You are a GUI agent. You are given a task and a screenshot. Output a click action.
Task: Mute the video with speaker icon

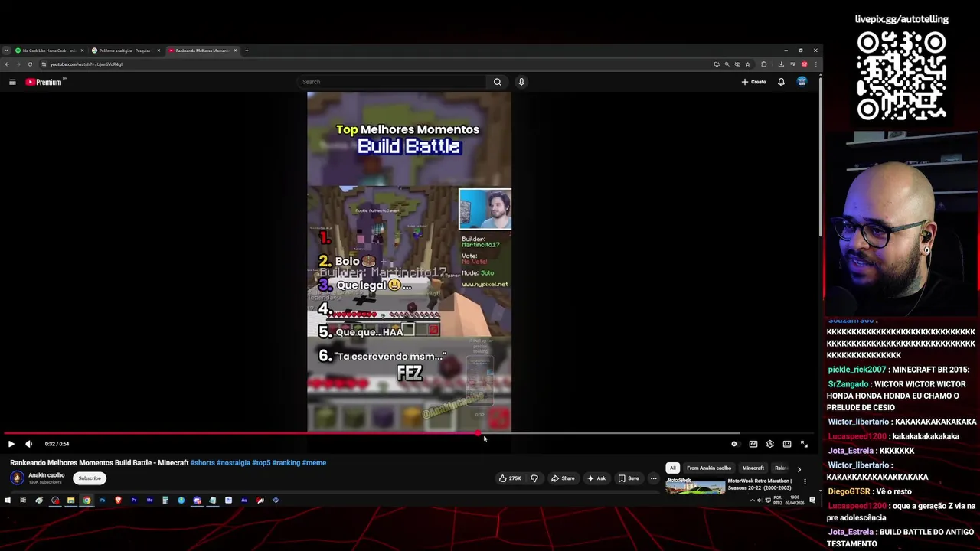coord(28,444)
